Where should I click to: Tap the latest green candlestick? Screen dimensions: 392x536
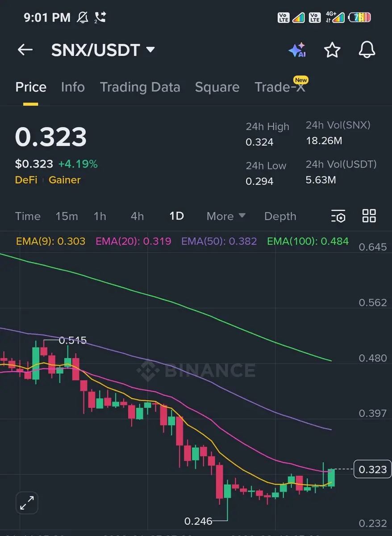[331, 477]
